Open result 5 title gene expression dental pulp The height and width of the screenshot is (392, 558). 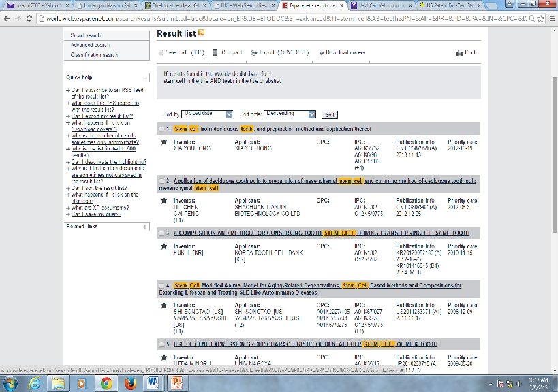tap(305, 344)
